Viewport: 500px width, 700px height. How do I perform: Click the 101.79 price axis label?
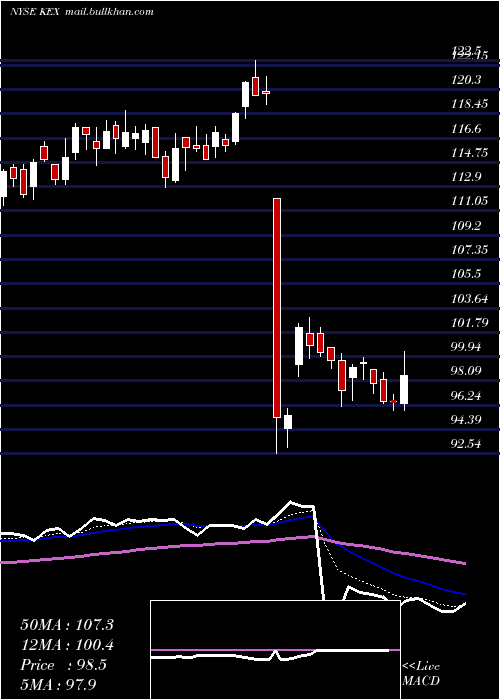pyautogui.click(x=470, y=322)
